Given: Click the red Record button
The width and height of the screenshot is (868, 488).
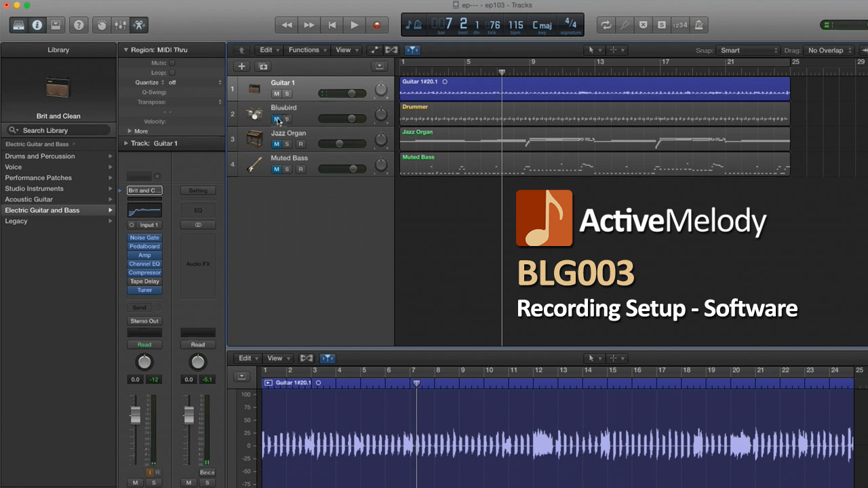Looking at the screenshot, I should point(377,25).
